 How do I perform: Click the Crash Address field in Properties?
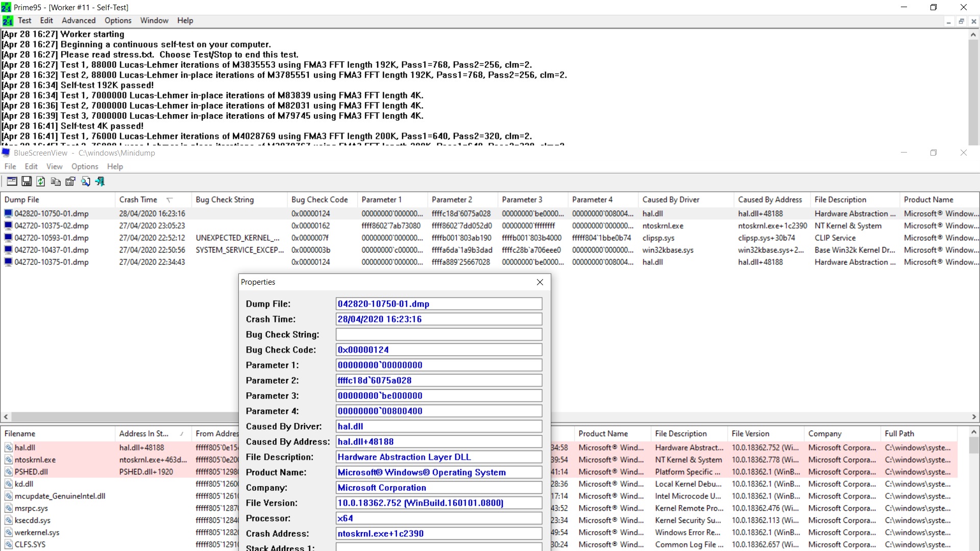439,534
